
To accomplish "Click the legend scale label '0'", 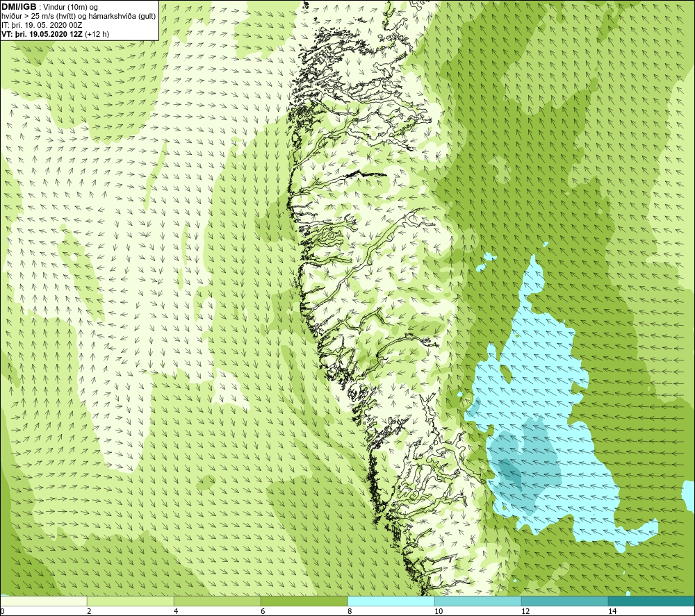I will pyautogui.click(x=2, y=611).
